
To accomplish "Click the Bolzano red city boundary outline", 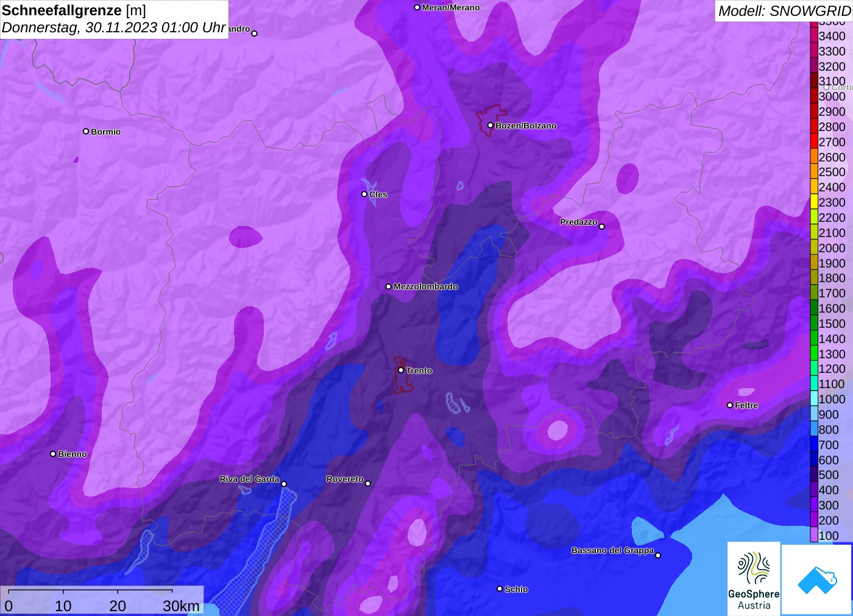I will (491, 120).
